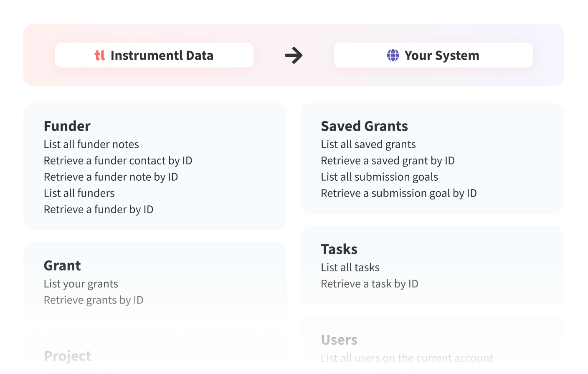Click Retrieve a submission goal by ID

pyautogui.click(x=399, y=193)
